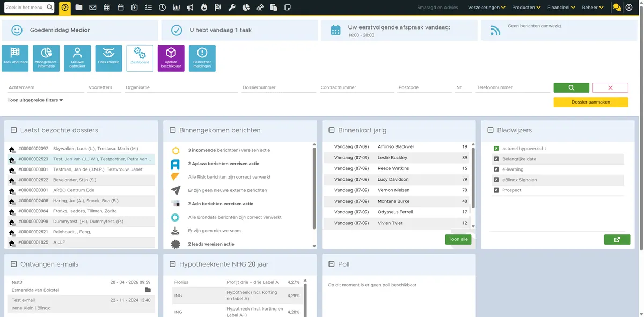This screenshot has width=644, height=317.
Task: Collapse the Binnengekomen berichten panel
Action: [172, 130]
